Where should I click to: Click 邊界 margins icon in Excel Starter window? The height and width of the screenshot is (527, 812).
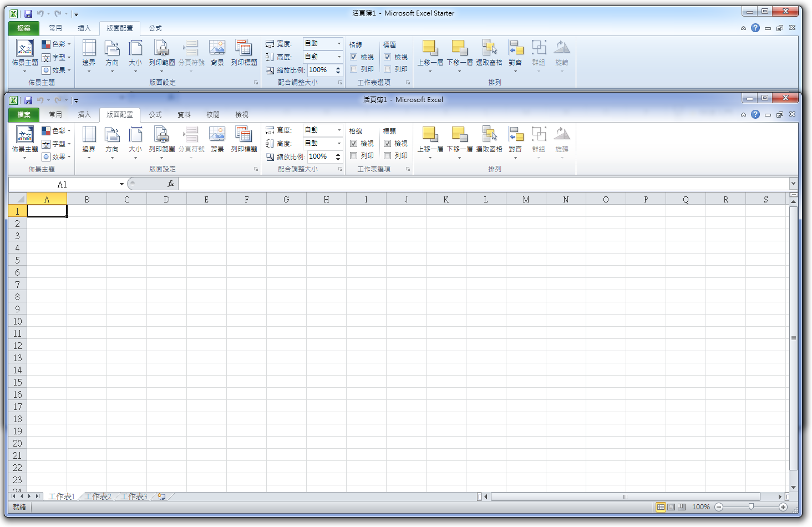(x=89, y=48)
